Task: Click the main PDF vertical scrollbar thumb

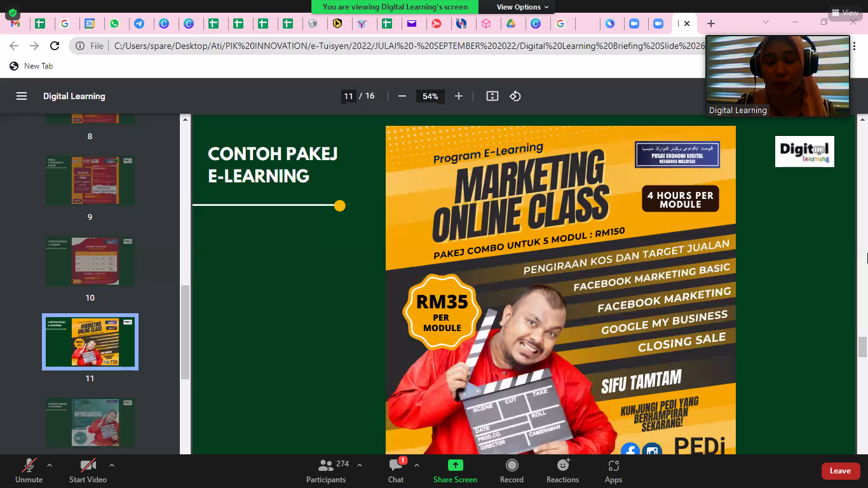Action: click(862, 347)
